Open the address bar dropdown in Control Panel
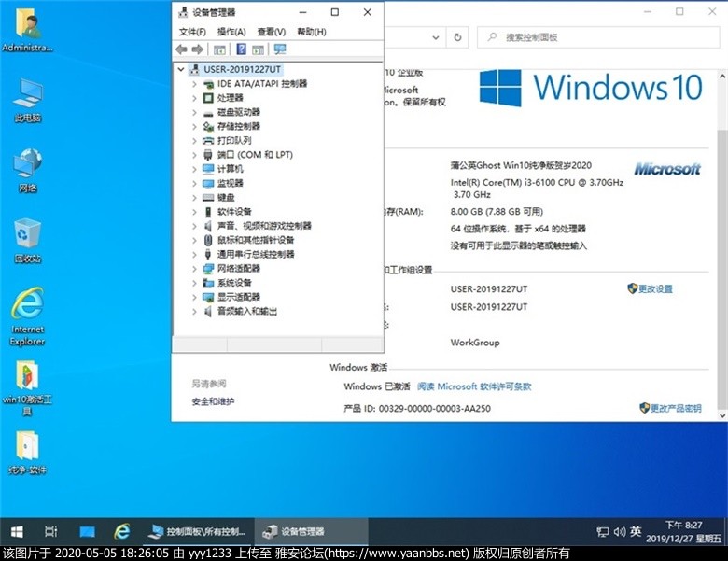The image size is (728, 561). (x=436, y=37)
